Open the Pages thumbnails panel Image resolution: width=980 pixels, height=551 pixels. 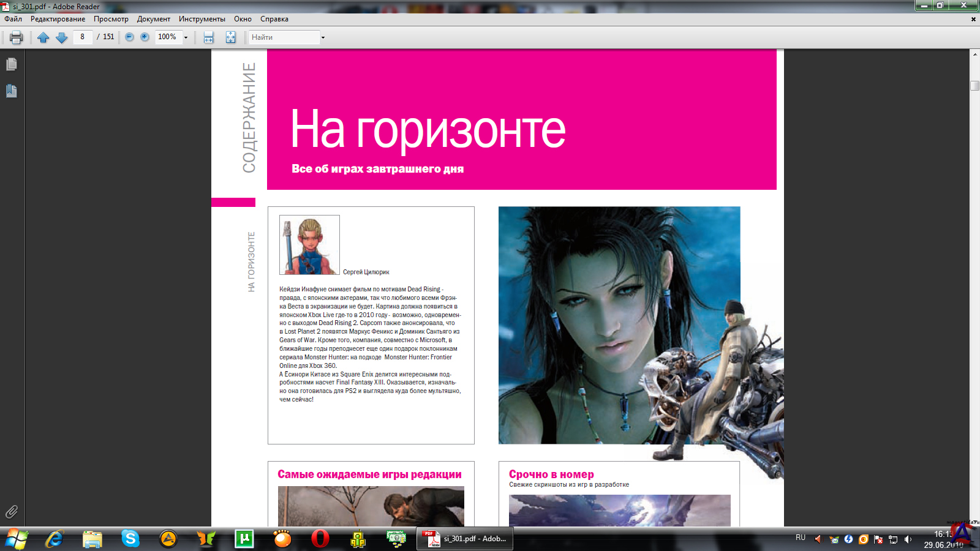coord(12,64)
